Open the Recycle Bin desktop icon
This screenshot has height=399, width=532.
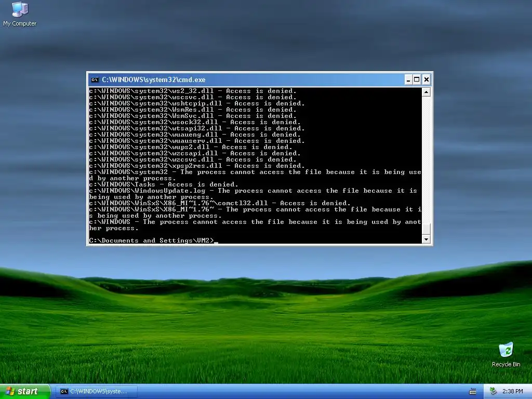point(506,355)
